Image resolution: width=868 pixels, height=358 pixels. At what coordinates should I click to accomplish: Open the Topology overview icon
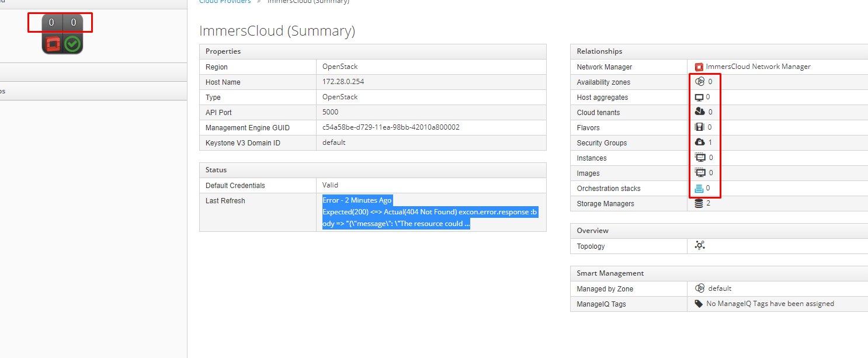[700, 246]
